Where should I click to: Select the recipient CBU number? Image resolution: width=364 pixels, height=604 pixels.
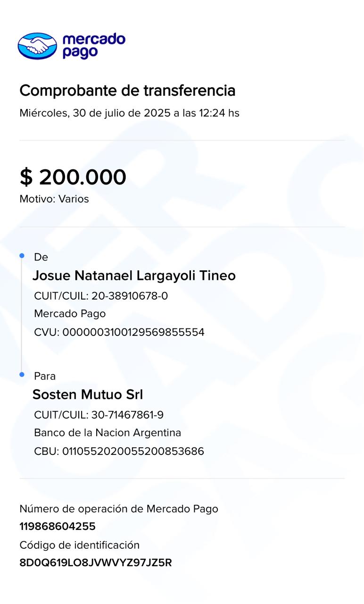click(x=133, y=451)
